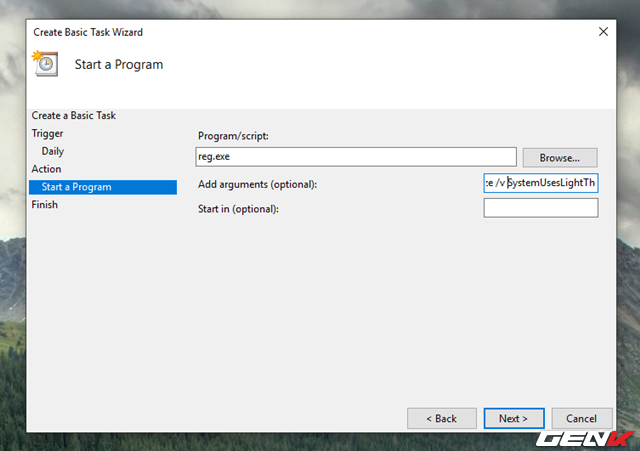The image size is (640, 451).
Task: Focus the Program/script field containing reg.exe
Action: tap(356, 157)
